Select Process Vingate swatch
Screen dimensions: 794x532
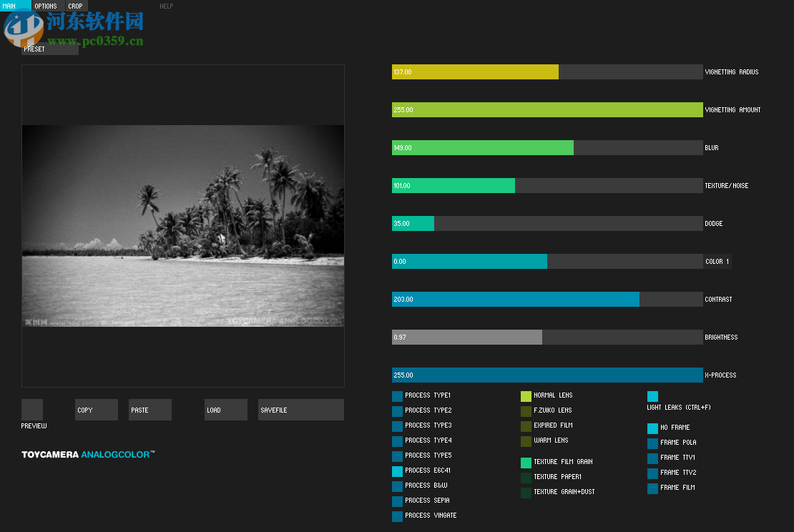tap(398, 516)
